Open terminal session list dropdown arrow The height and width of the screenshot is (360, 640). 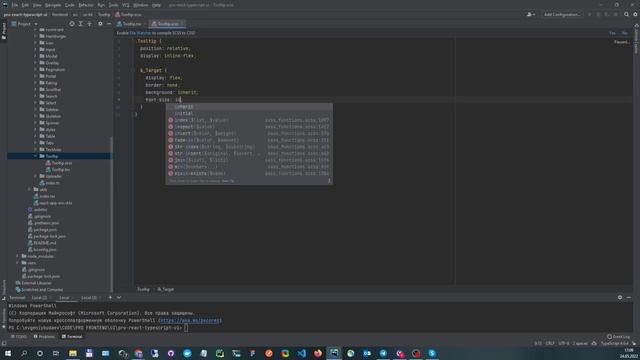pyautogui.click(x=119, y=298)
